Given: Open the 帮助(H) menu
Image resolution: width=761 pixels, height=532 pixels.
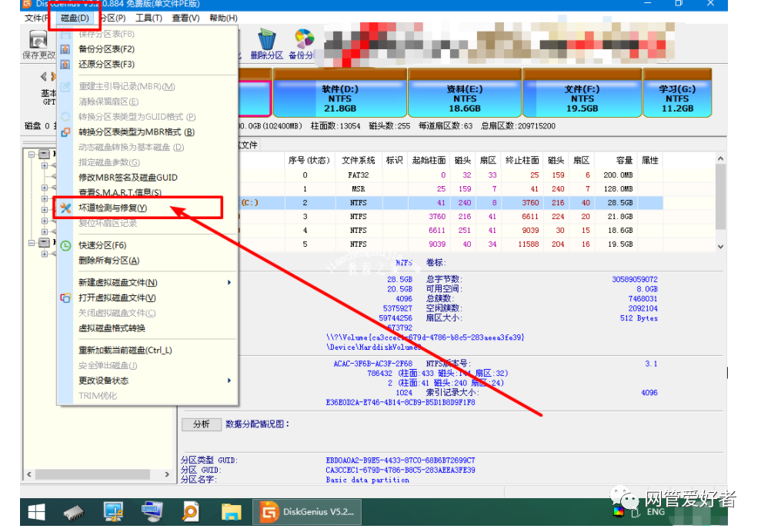Looking at the screenshot, I should (x=223, y=18).
